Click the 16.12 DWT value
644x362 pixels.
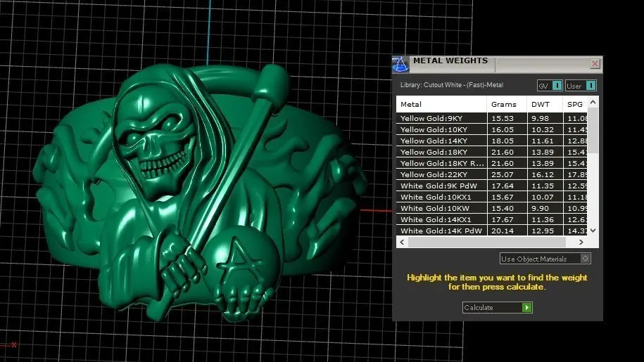click(543, 174)
